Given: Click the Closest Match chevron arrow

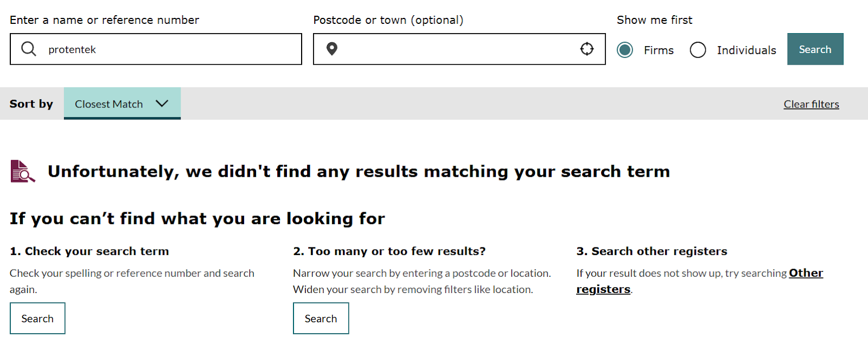Looking at the screenshot, I should coord(162,103).
